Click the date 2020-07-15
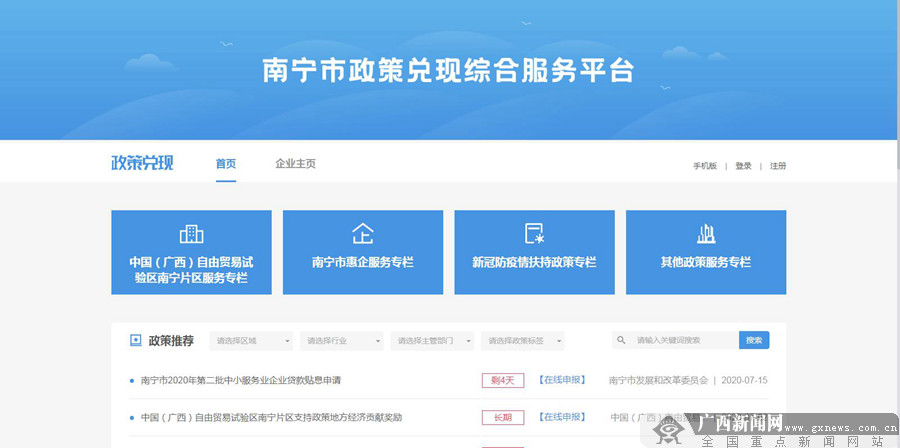Screen dimensions: 900x448 pyautogui.click(x=744, y=380)
